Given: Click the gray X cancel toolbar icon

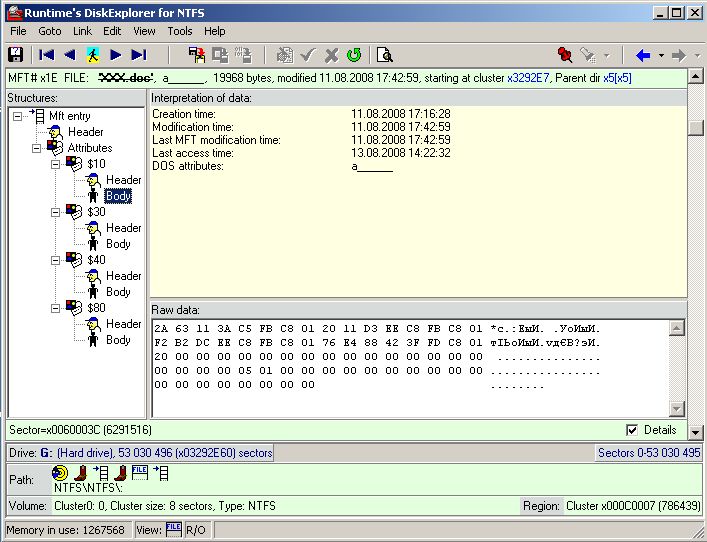Looking at the screenshot, I should coord(331,55).
